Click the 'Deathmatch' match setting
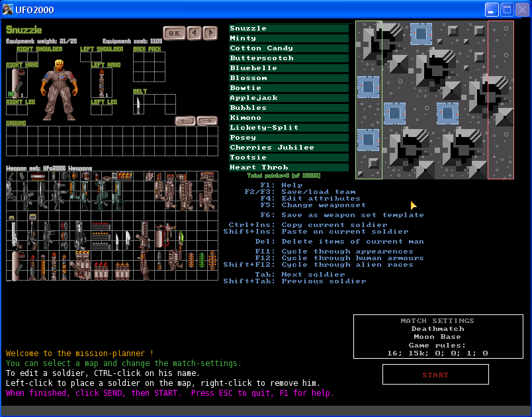The image size is (532, 417). click(437, 329)
